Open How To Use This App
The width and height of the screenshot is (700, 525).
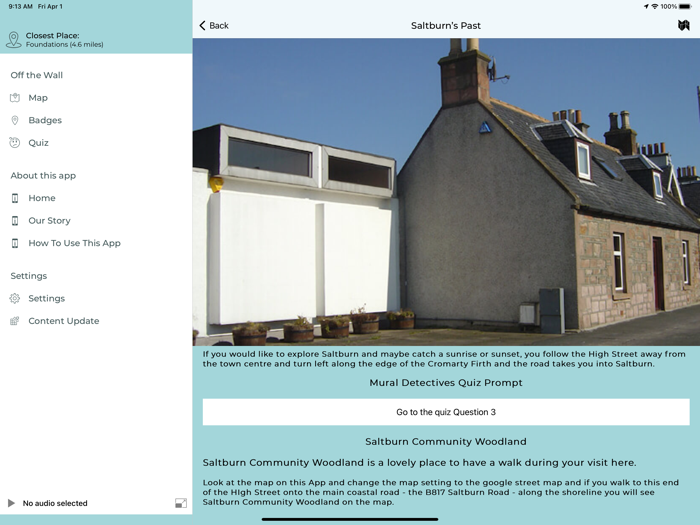click(x=75, y=243)
